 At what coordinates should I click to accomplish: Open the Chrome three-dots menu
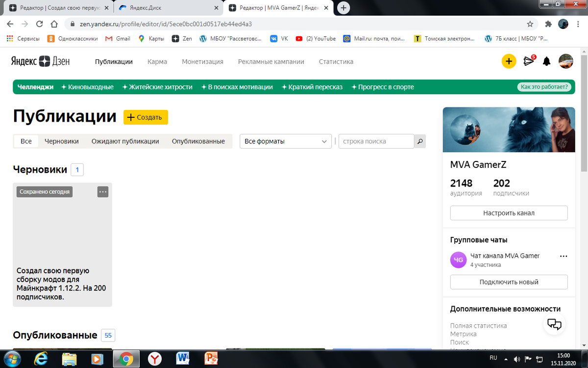tap(578, 24)
